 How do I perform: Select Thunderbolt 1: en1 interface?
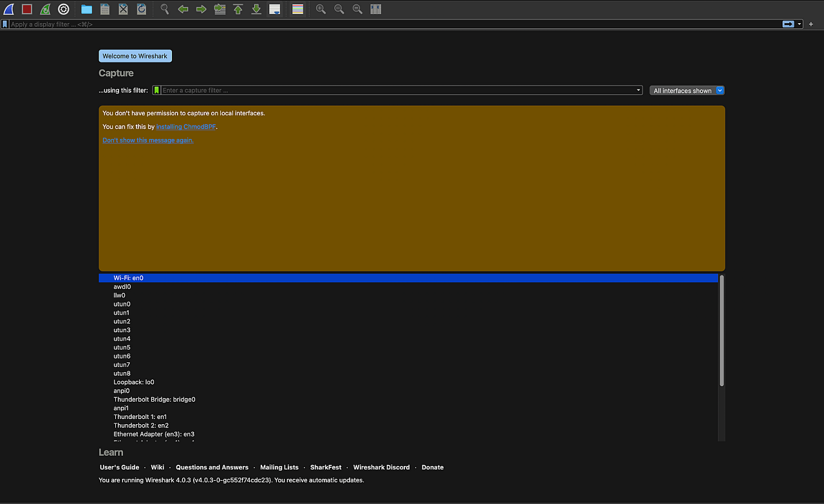click(x=408, y=417)
